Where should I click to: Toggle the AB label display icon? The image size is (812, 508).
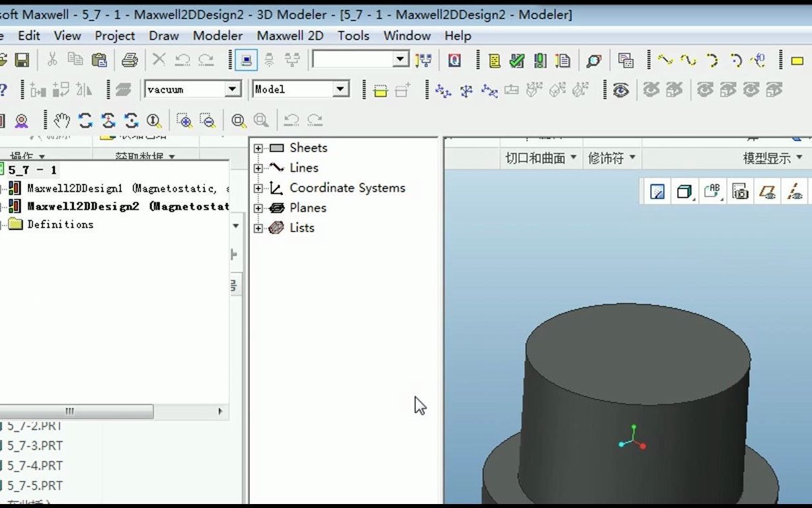click(712, 191)
